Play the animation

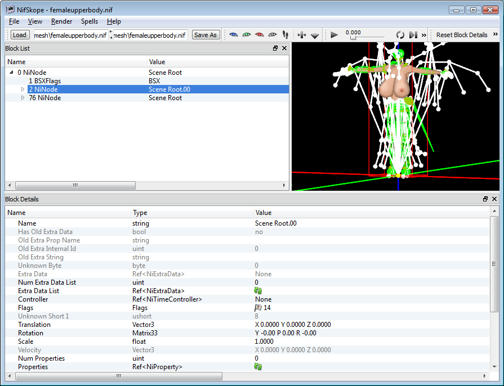[334, 35]
